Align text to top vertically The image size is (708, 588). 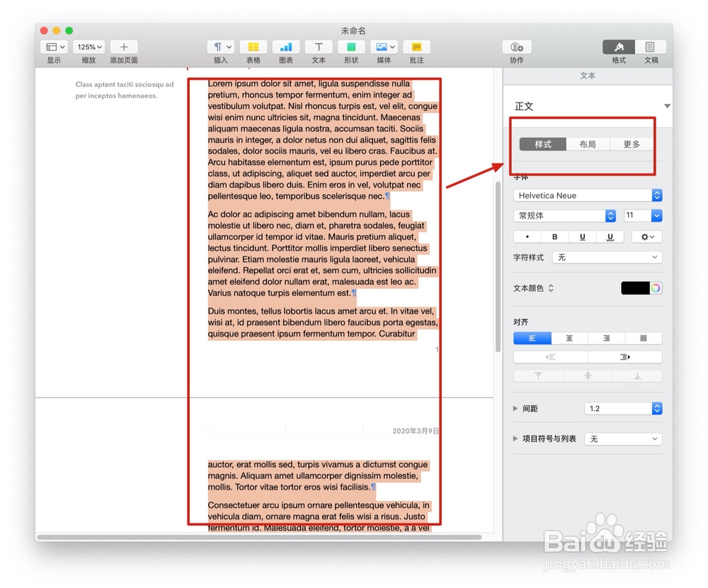coord(538,376)
